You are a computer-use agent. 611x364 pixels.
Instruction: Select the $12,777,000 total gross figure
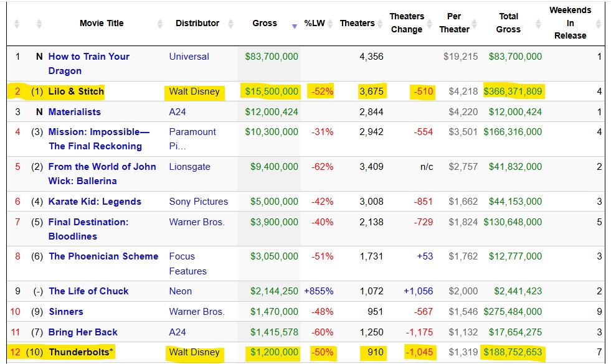(x=516, y=256)
